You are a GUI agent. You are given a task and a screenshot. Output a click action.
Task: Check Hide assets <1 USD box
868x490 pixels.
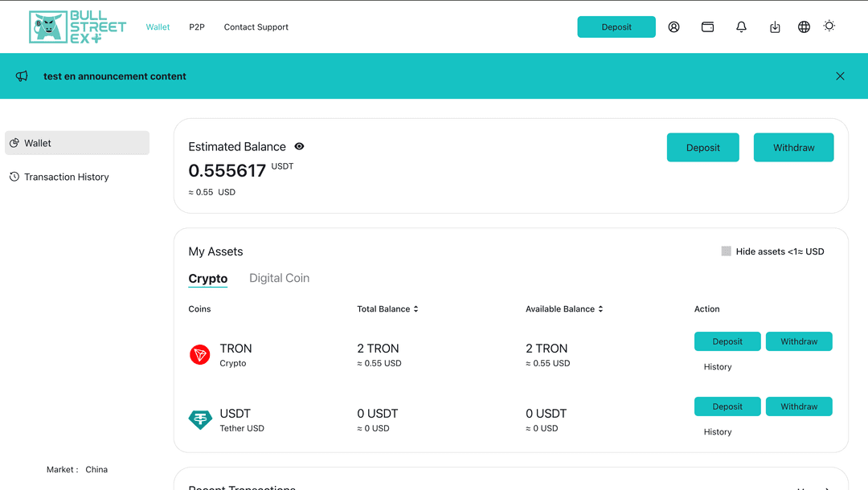click(x=726, y=251)
